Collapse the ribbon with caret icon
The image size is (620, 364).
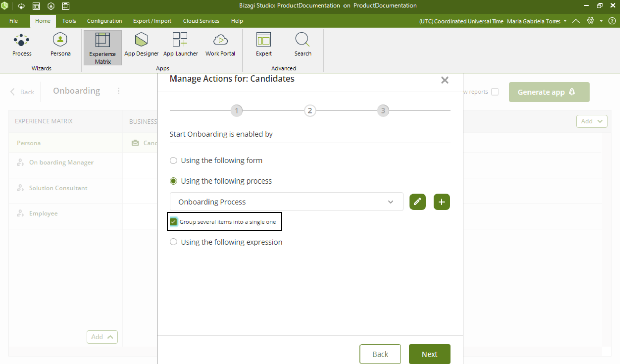click(576, 21)
